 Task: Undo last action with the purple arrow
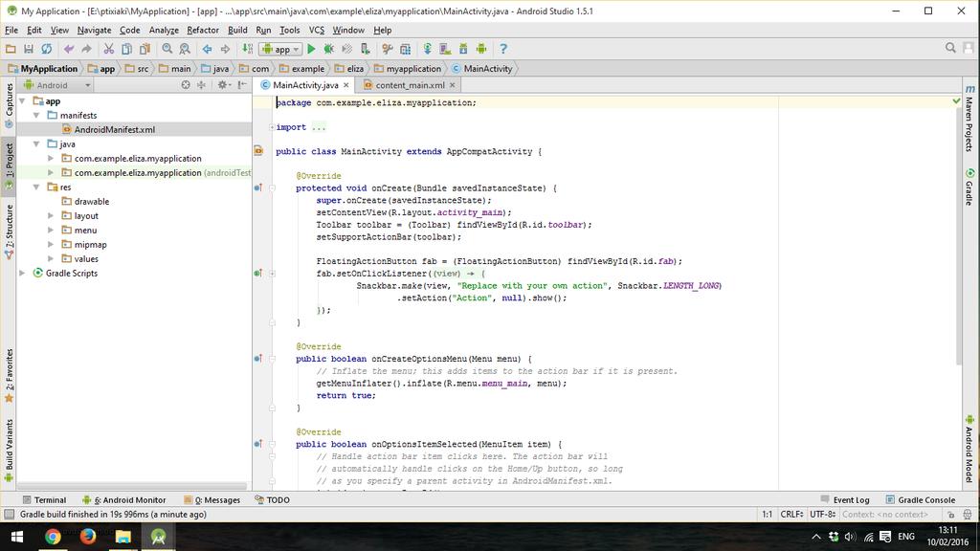tap(69, 49)
